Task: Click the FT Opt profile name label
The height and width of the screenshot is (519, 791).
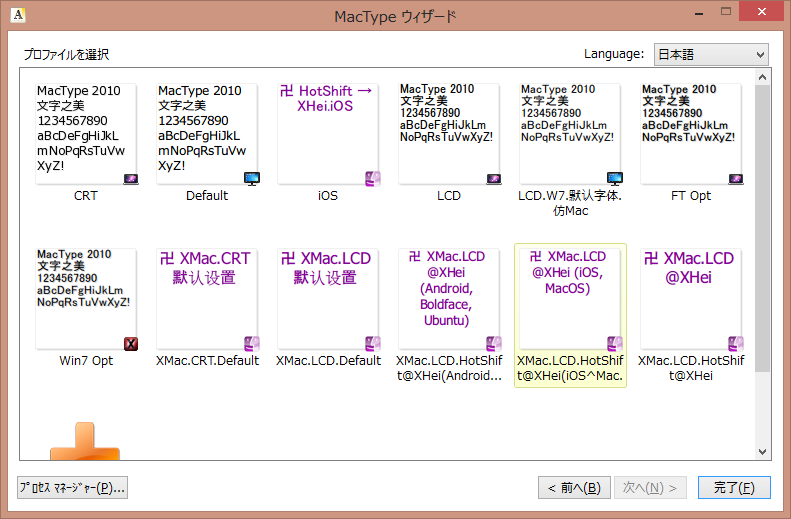Action: click(691, 196)
